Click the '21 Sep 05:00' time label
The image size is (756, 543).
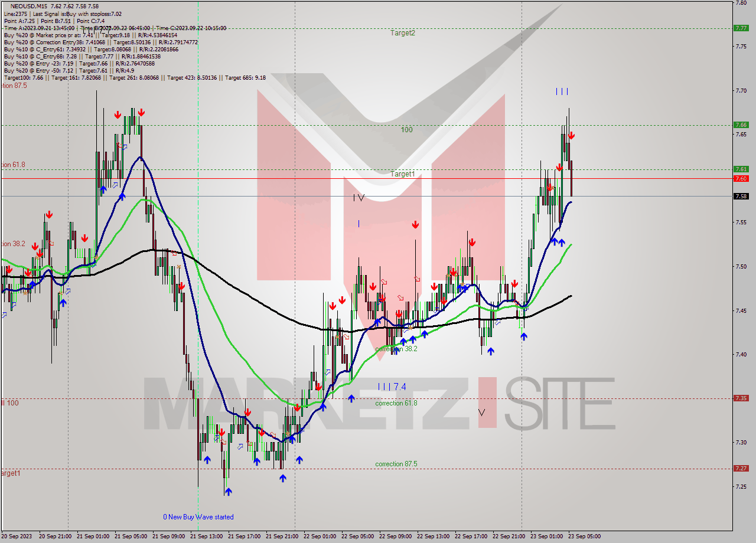click(130, 537)
